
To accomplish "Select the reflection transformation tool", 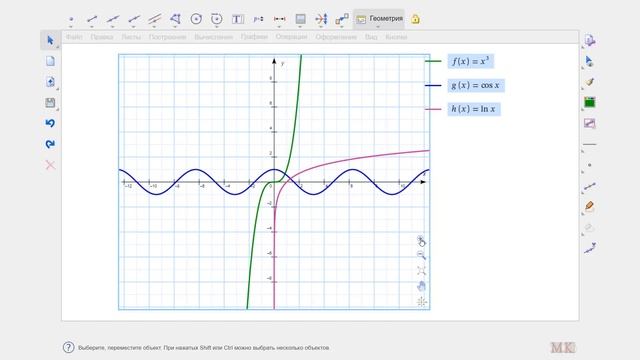I will (321, 19).
